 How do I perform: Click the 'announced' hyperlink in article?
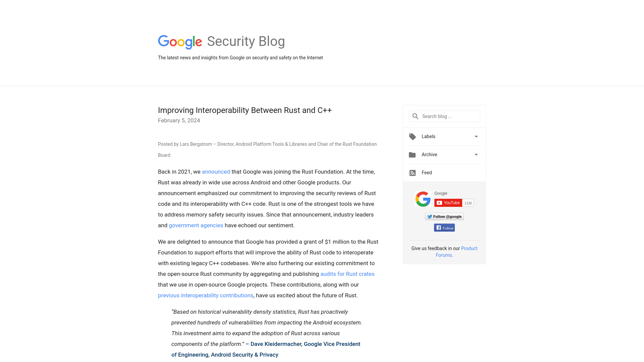216,172
